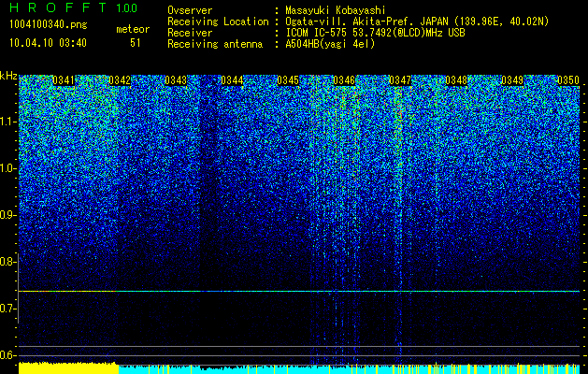Click the Receiving Location label

point(218,22)
